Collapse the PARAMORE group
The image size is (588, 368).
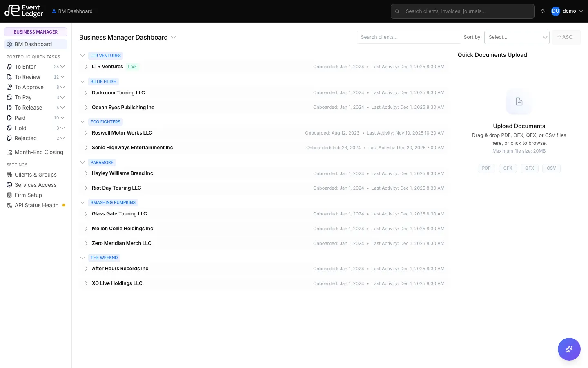(x=82, y=162)
